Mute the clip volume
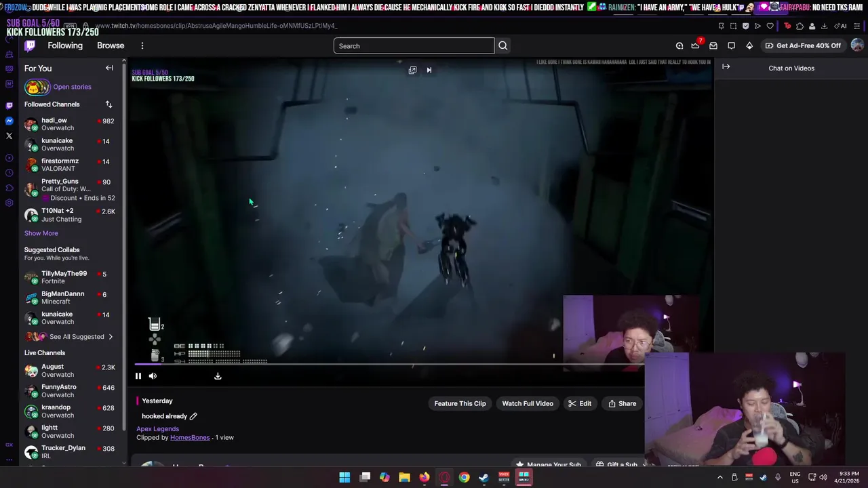 click(153, 376)
